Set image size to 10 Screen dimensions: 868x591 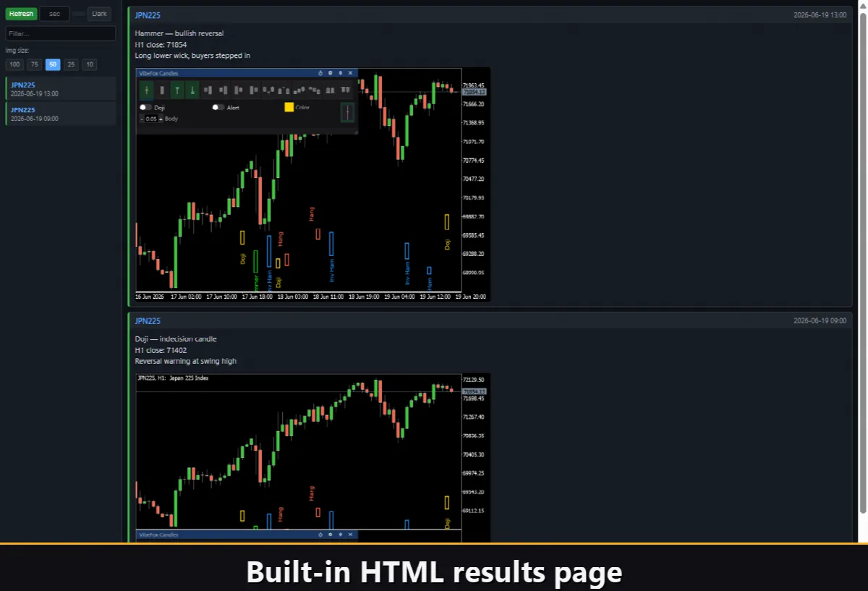[x=89, y=64]
